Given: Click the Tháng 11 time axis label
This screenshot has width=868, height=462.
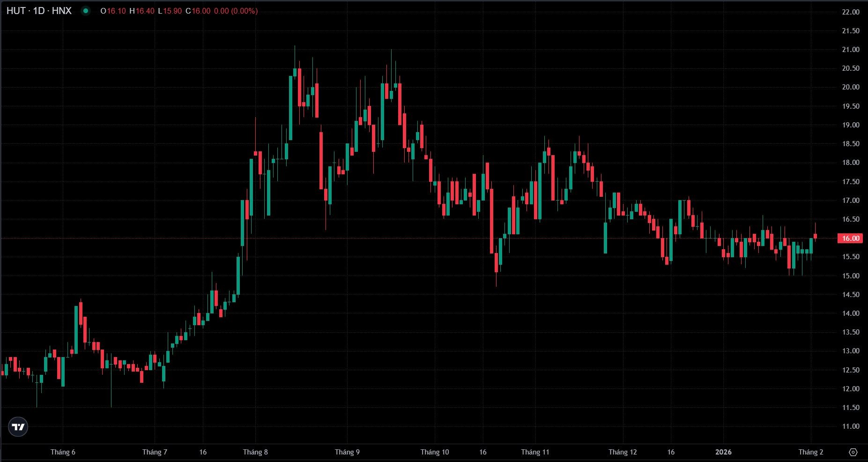Looking at the screenshot, I should click(535, 452).
